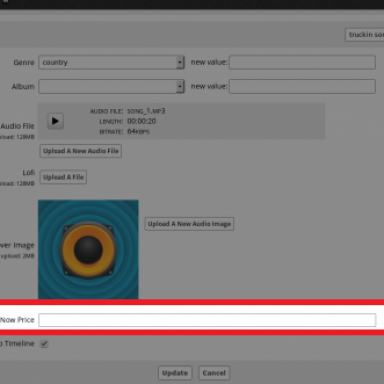Image resolution: width=384 pixels, height=384 pixels.
Task: Play the SONG_1.MP3 audio file
Action: 55,121
